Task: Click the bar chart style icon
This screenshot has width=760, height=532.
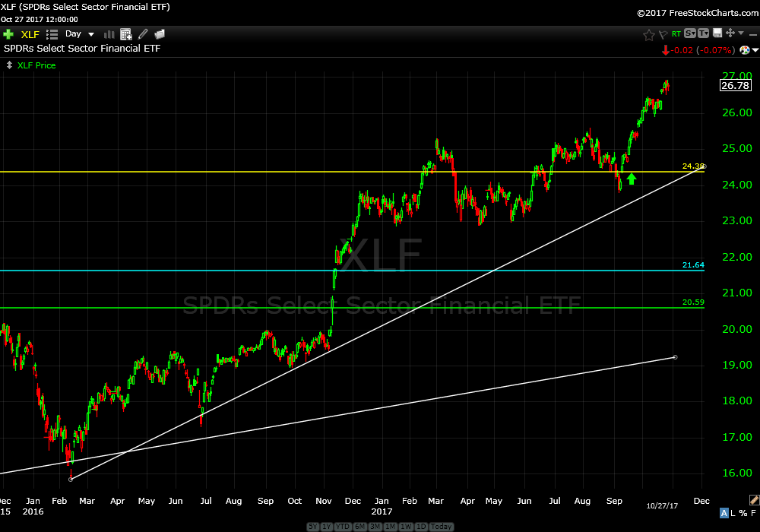Action: click(109, 34)
